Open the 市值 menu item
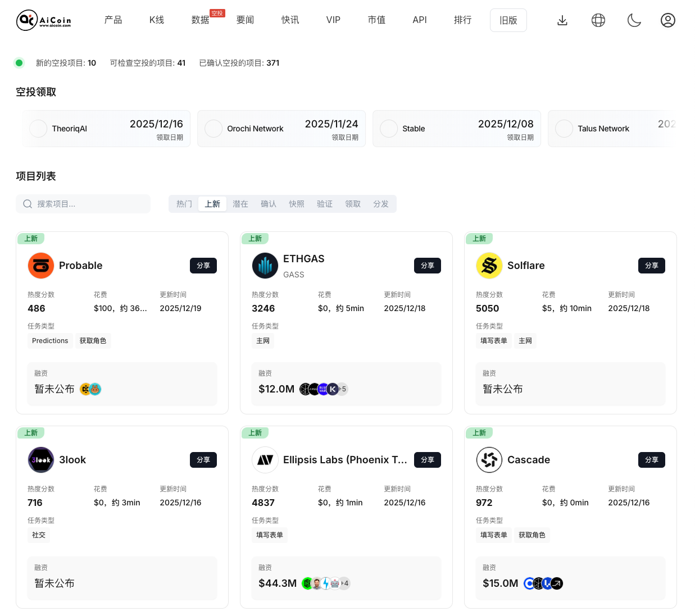Viewport: 695px width, 616px height. tap(376, 20)
